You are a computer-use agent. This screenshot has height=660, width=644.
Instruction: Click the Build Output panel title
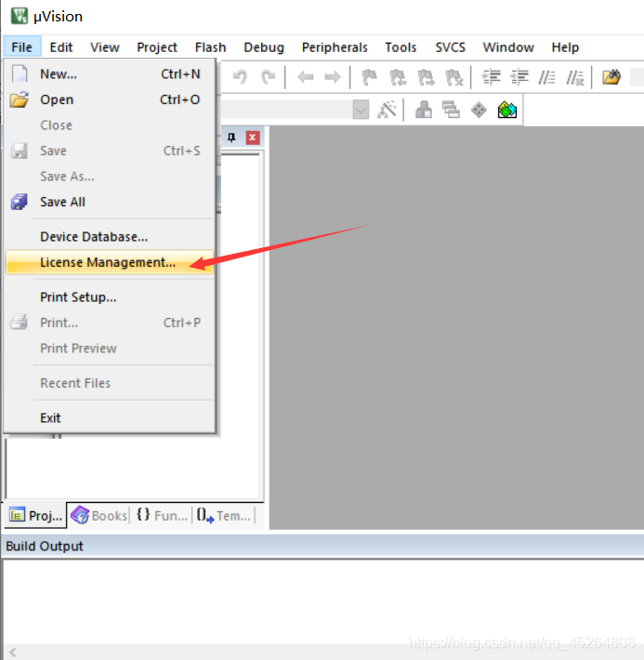click(45, 547)
